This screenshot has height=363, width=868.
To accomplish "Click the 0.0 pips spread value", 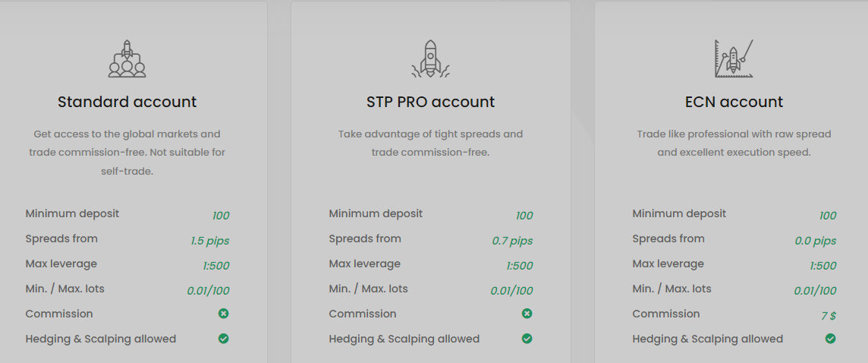I will click(x=816, y=241).
